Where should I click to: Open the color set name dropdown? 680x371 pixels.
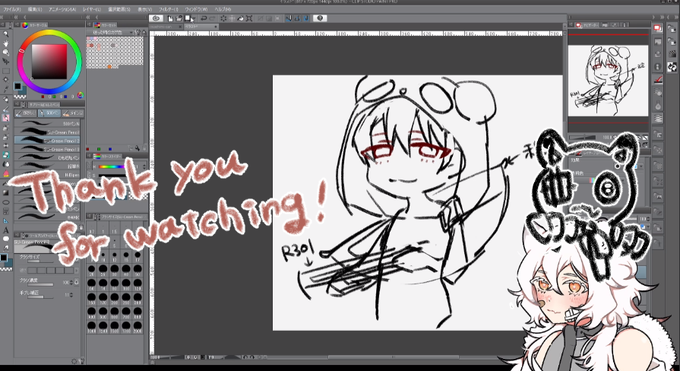pyautogui.click(x=111, y=32)
